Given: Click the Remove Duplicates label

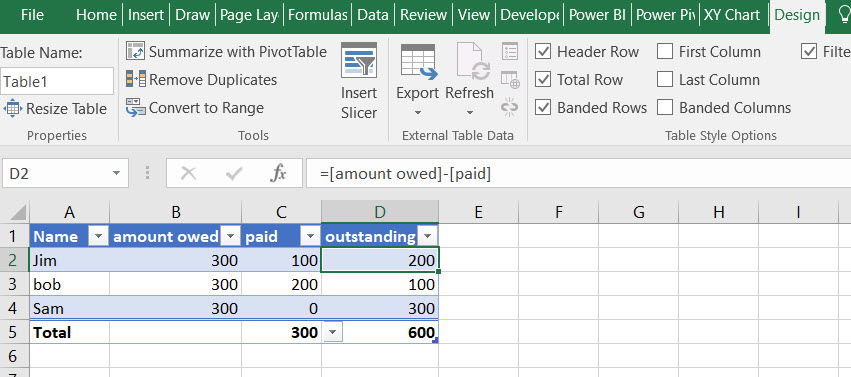Looking at the screenshot, I should pos(213,80).
